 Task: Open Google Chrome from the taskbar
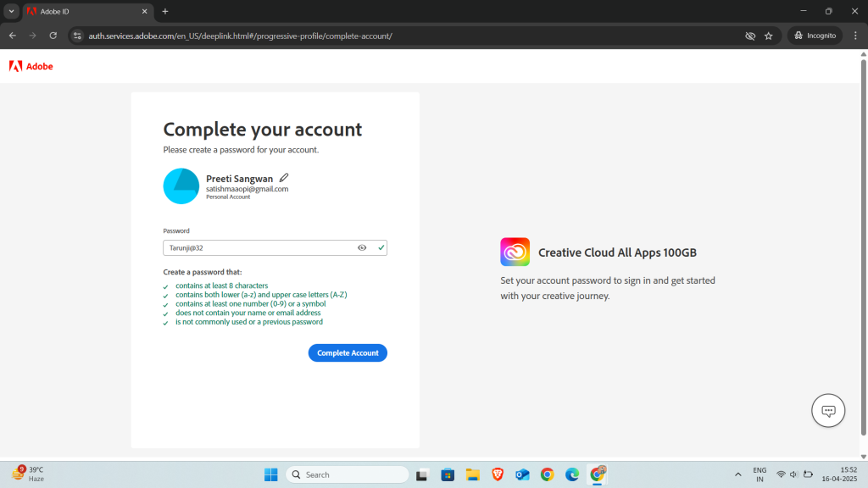(547, 474)
